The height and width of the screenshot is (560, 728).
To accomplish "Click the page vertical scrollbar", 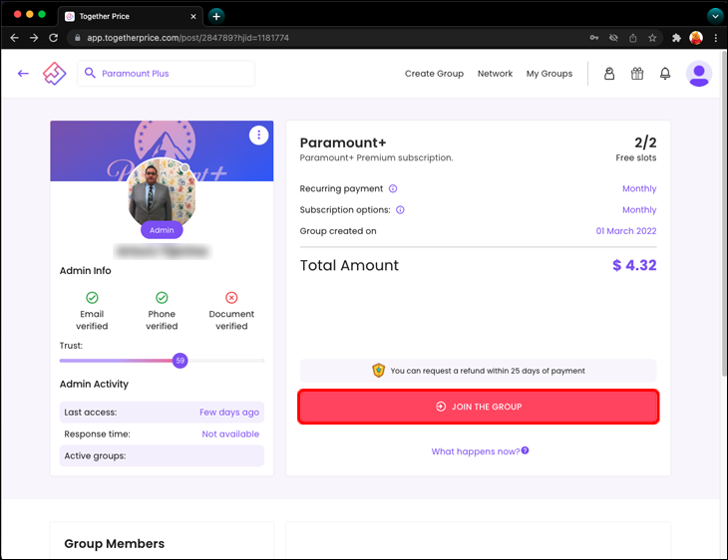I will tap(724, 213).
